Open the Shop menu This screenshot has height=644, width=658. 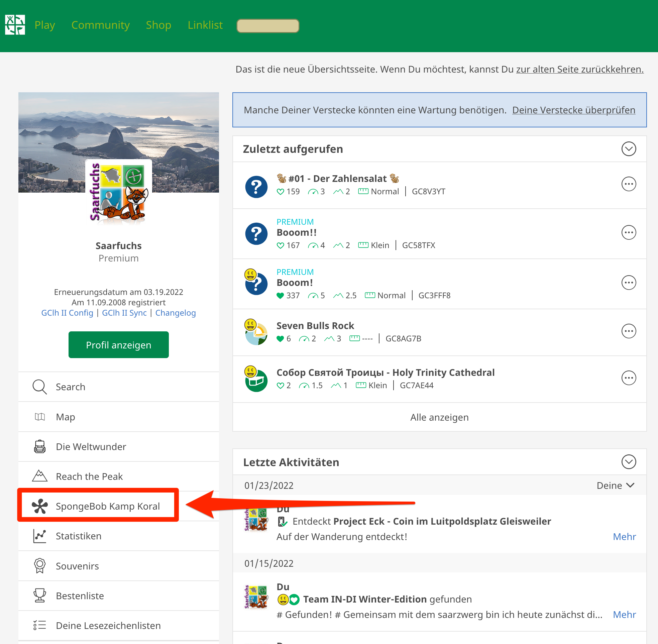click(x=158, y=25)
